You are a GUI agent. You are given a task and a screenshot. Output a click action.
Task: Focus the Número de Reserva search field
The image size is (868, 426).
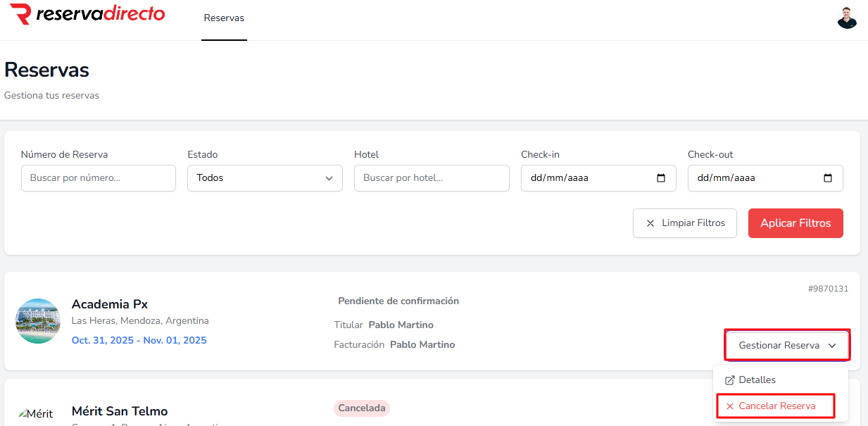point(99,178)
